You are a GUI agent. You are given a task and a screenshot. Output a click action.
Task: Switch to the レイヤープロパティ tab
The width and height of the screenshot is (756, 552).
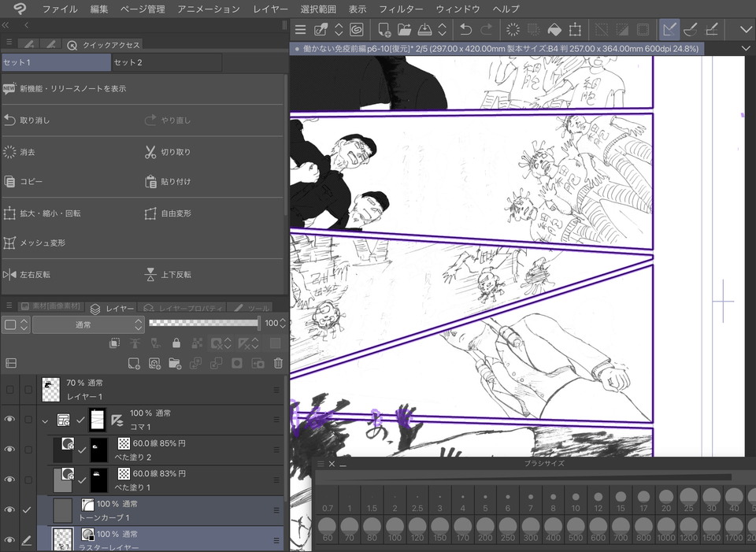184,308
